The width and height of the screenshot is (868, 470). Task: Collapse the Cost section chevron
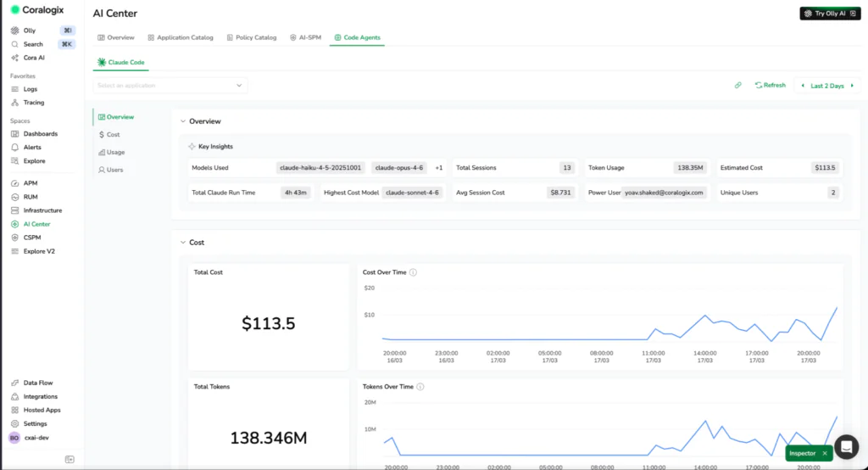pos(181,243)
